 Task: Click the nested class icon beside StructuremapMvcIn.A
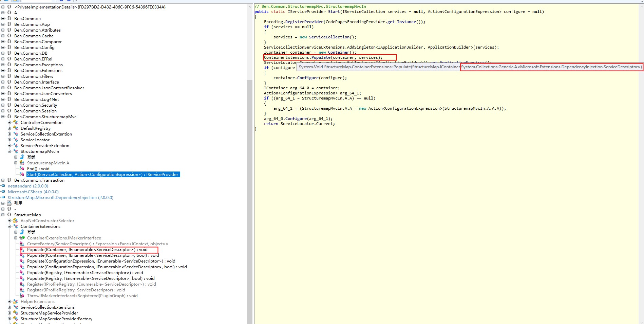click(22, 163)
